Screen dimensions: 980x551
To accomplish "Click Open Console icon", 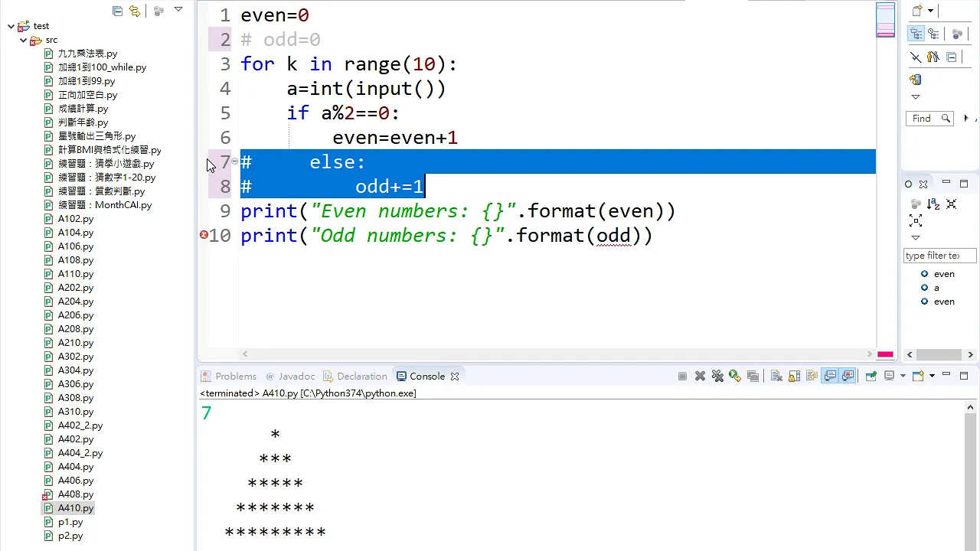I will pyautogui.click(x=918, y=376).
